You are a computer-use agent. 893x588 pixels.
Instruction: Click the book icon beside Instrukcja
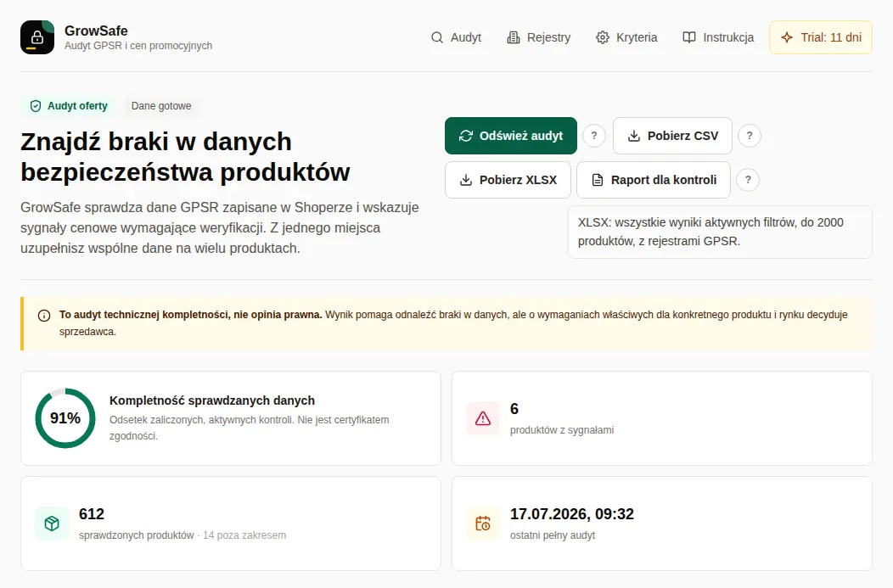tap(689, 37)
